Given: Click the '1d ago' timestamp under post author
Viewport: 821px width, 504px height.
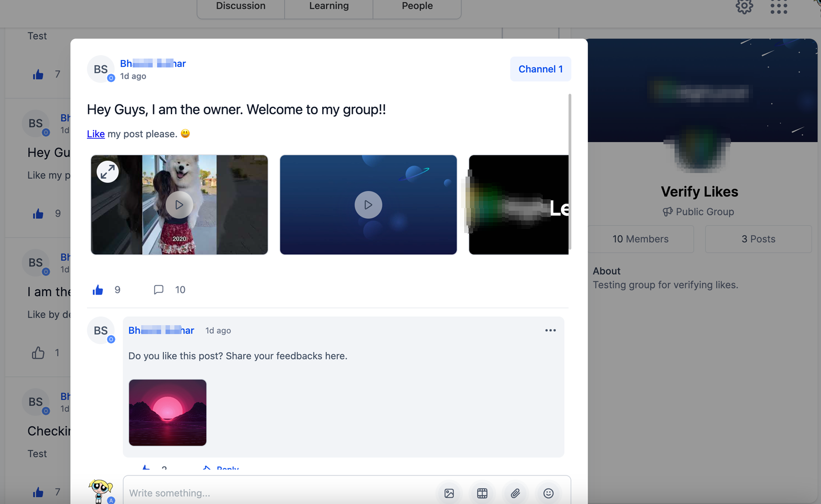Looking at the screenshot, I should tap(133, 76).
